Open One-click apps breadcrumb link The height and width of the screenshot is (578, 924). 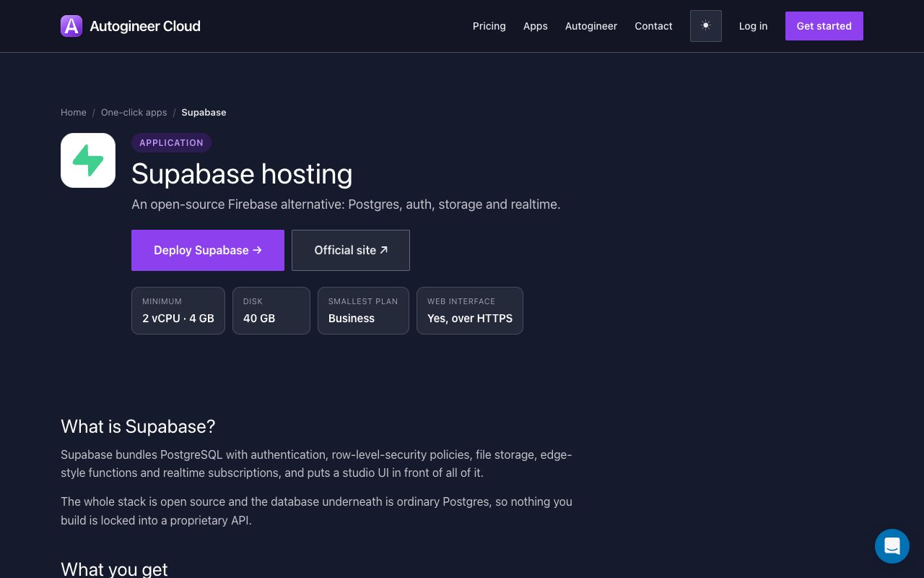click(134, 113)
